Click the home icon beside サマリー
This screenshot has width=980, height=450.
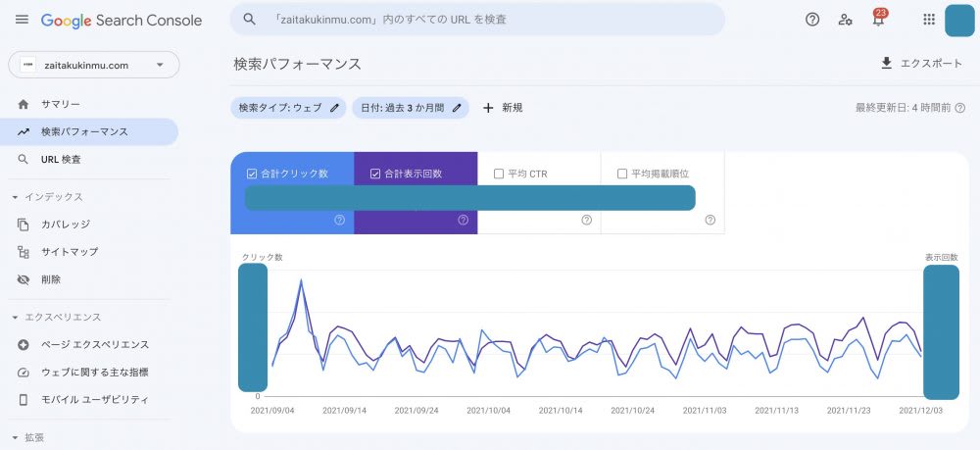(x=24, y=104)
